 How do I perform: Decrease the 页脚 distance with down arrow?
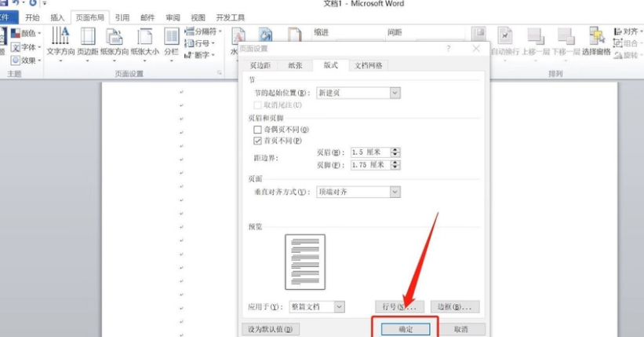395,167
